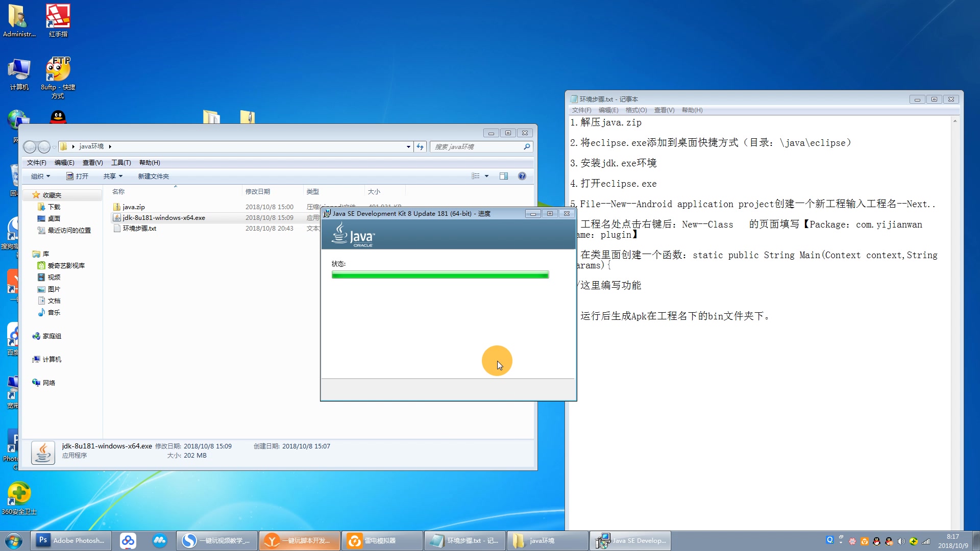Screen dimensions: 980x551
Task: Open Adobe Photoshop from taskbar
Action: [71, 540]
